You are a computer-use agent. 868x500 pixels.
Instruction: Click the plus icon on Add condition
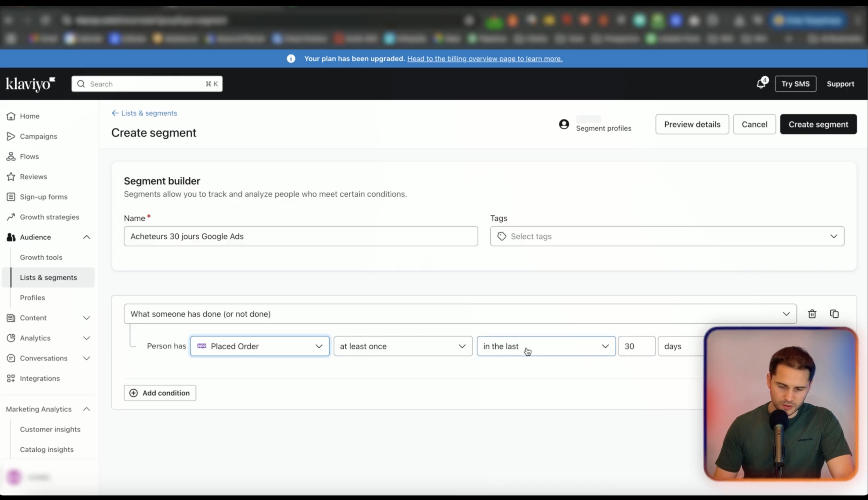tap(134, 393)
